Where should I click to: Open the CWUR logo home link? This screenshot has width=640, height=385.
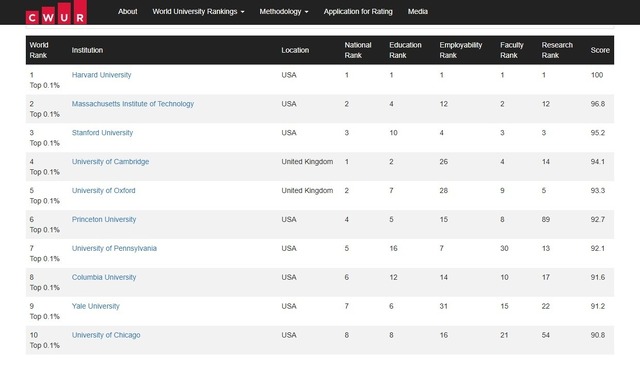(56, 12)
